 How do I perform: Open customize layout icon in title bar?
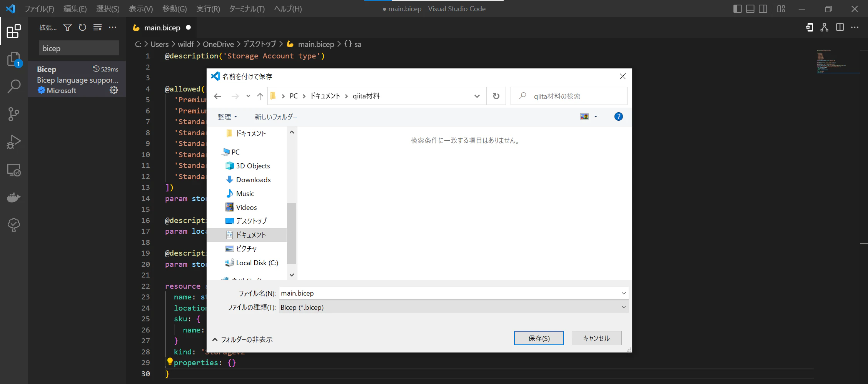click(x=781, y=9)
